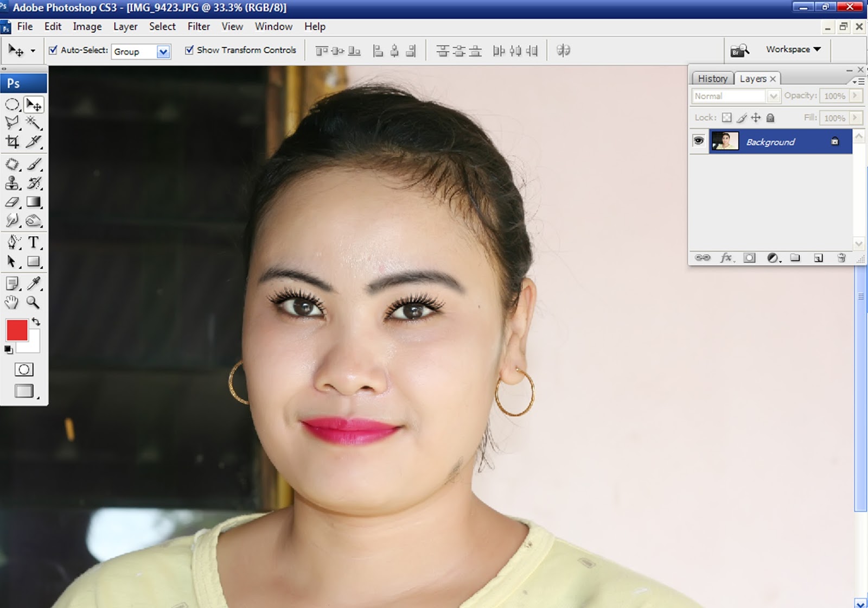Toggle Lock all

770,117
